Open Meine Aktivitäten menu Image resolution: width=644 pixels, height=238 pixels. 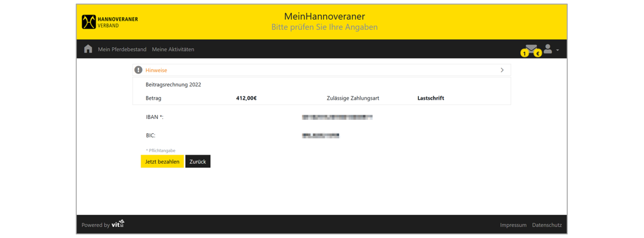coord(173,49)
